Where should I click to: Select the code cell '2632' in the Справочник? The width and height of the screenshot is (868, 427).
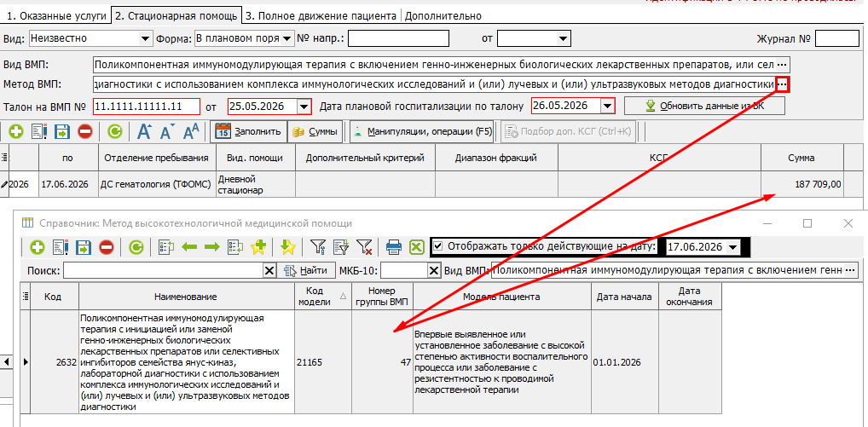(55, 362)
